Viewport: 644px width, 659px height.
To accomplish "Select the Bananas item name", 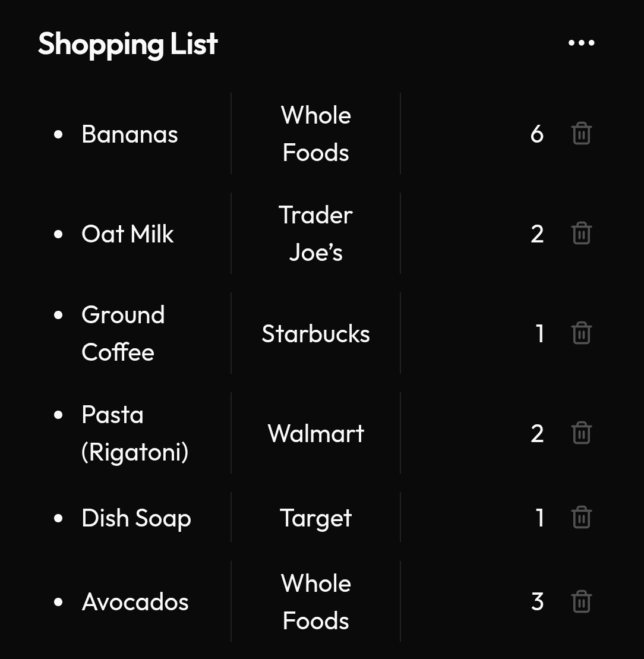I will [x=130, y=134].
